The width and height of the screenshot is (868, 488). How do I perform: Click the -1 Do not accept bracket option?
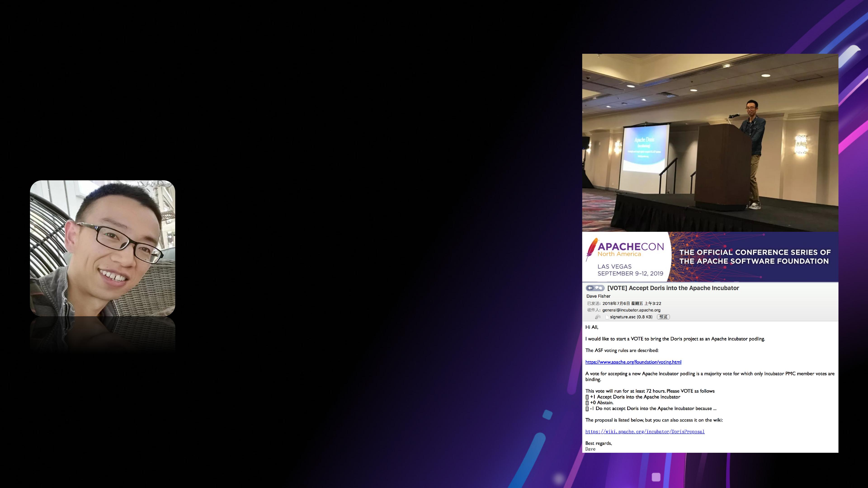587,408
